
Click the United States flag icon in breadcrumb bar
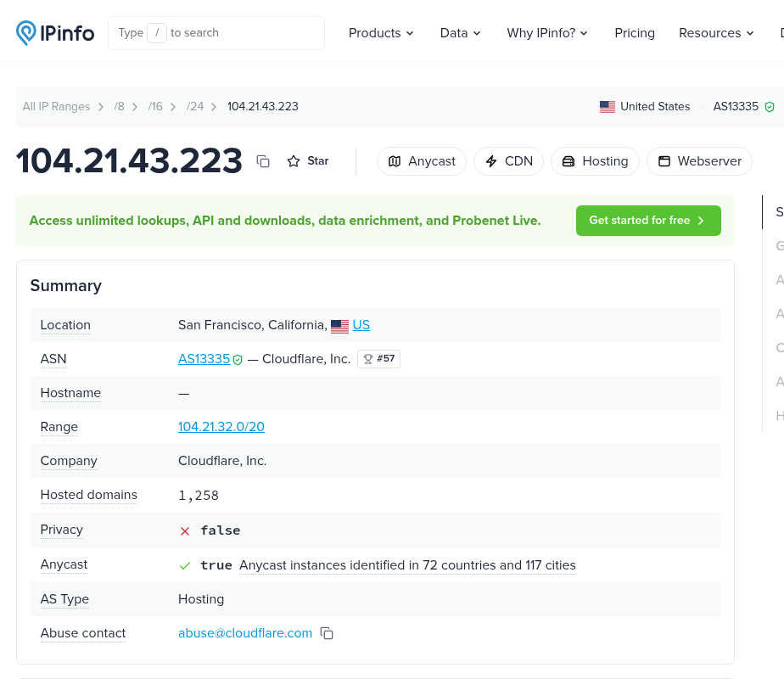pos(608,106)
